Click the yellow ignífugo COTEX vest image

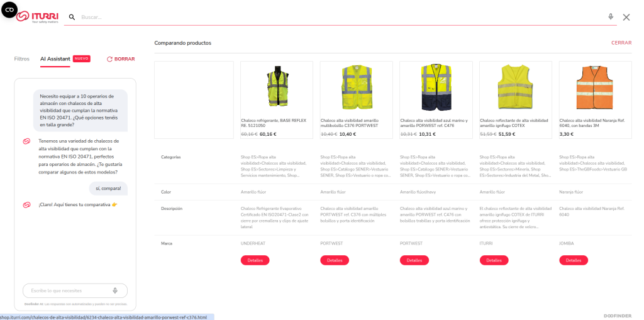pyautogui.click(x=516, y=88)
